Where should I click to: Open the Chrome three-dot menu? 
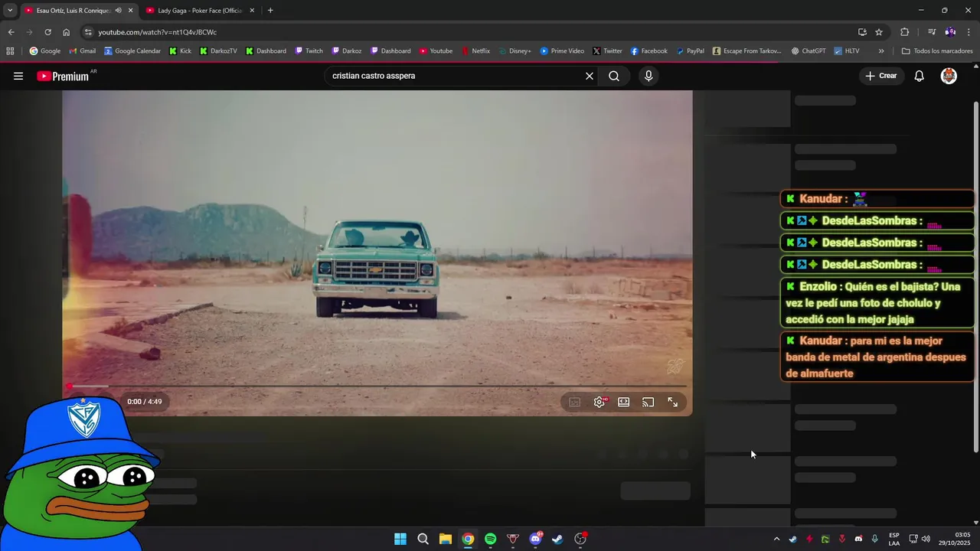[969, 32]
